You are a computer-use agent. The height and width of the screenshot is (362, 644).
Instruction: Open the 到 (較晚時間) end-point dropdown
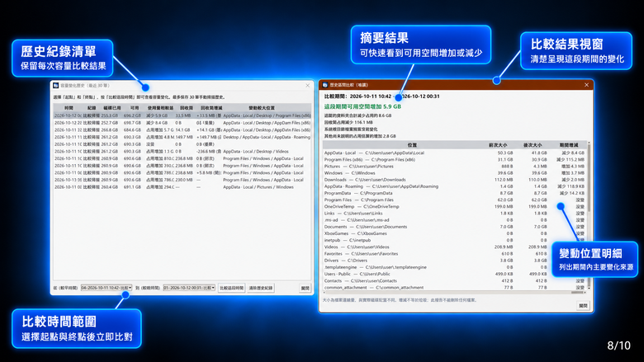[x=189, y=288]
